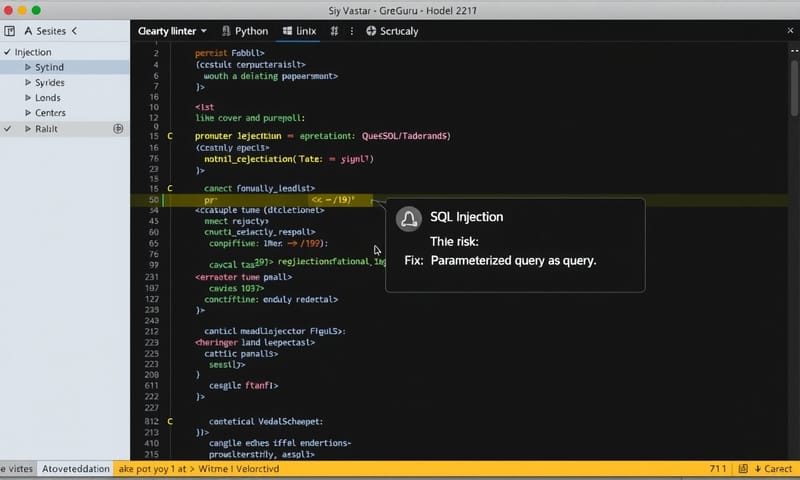Click the sidebar panel layout icon
This screenshot has width=800, height=480.
(x=10, y=31)
